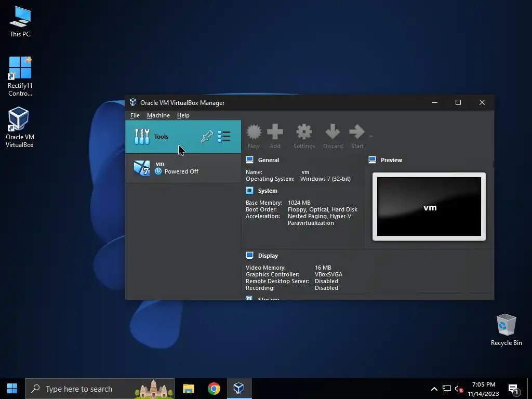
Task: Click the VirtualBox title bar cube icon
Action: pos(133,102)
